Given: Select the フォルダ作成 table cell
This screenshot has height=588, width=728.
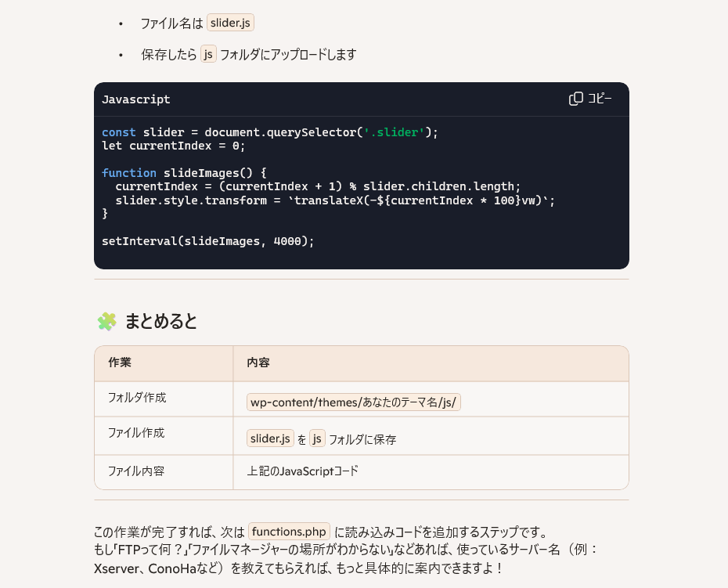Looking at the screenshot, I should pos(137,398).
